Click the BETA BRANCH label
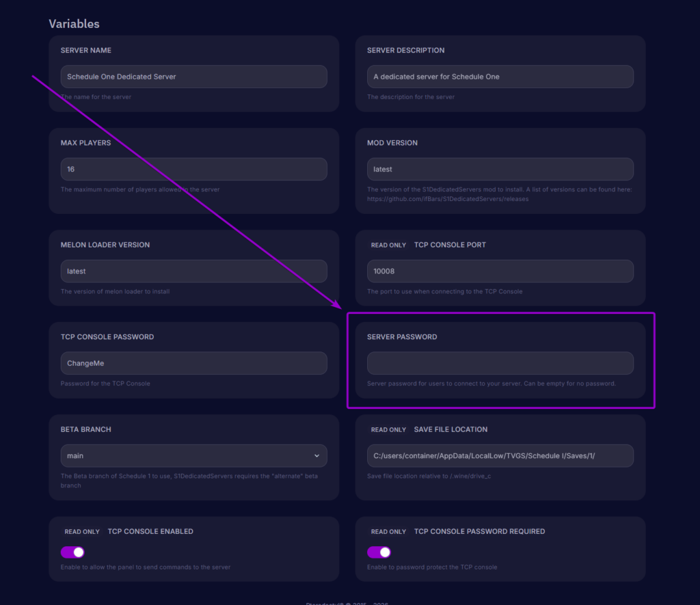This screenshot has height=605, width=700. tap(85, 429)
